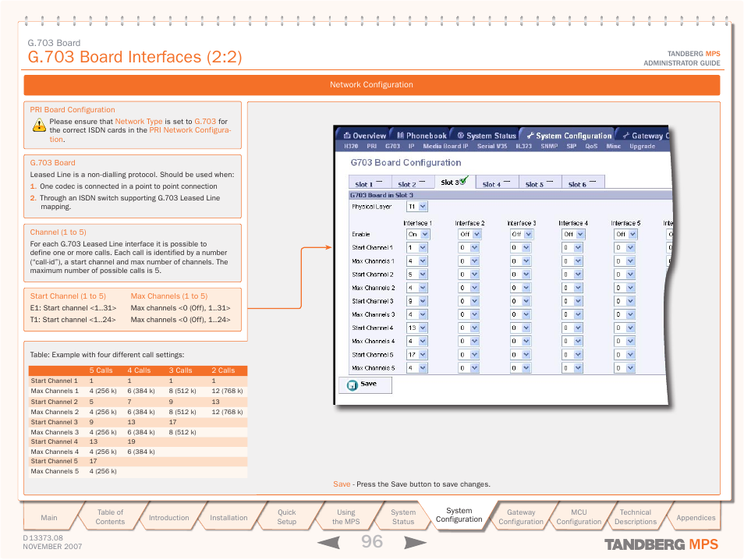Viewport: 744px width, 560px height.
Task: Select the Slot 1 tab
Action: click(367, 184)
